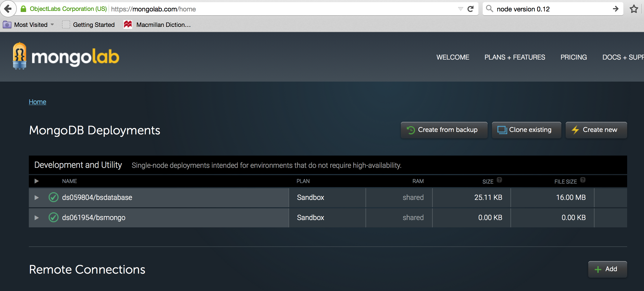Expand all rows via header triangle
Screen dimensions: 644x291
(x=36, y=181)
